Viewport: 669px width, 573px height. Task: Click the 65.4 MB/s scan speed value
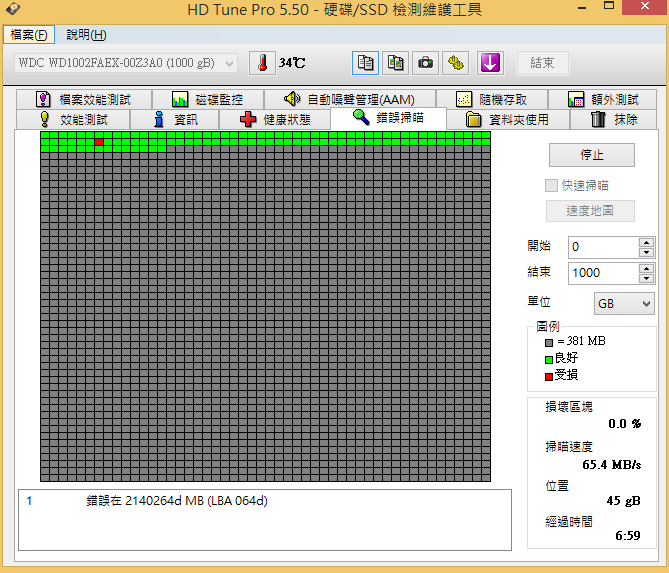click(x=611, y=465)
